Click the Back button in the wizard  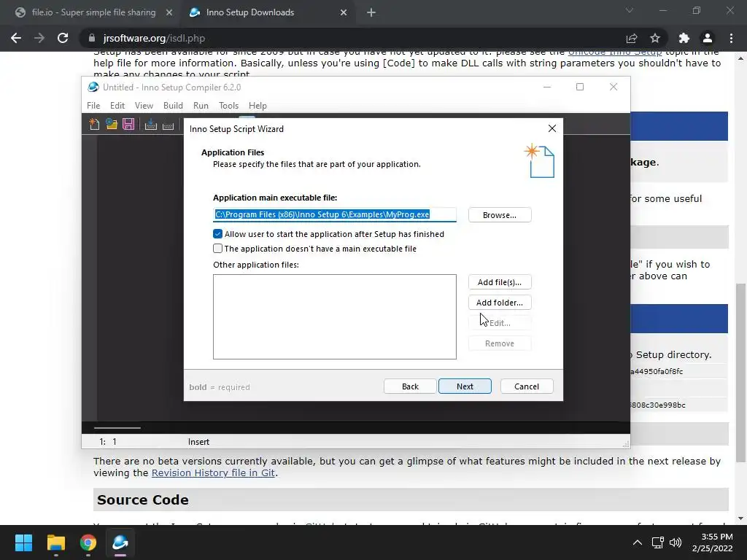click(410, 386)
